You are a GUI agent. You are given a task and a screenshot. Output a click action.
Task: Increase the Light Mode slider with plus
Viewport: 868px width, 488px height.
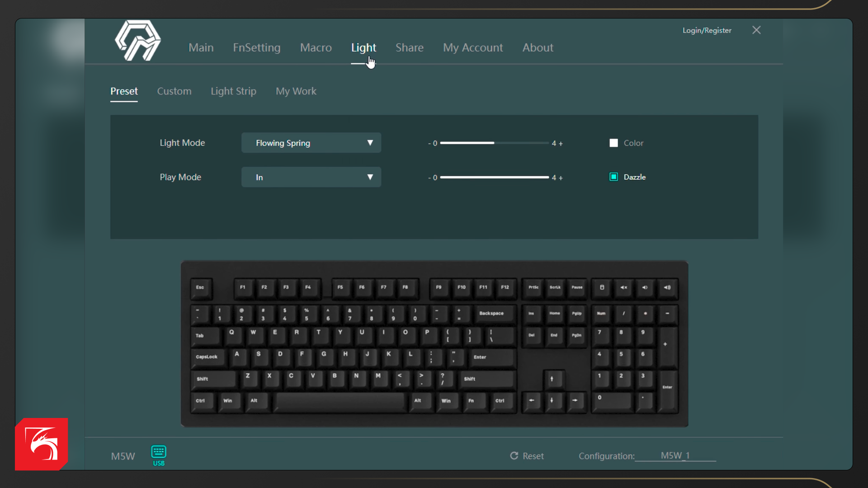[561, 144]
